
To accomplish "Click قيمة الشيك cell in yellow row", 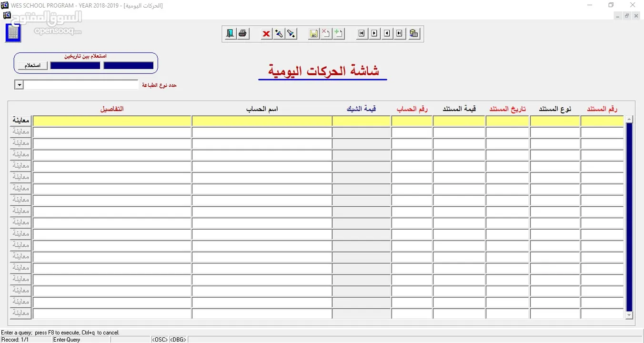I will 362,121.
